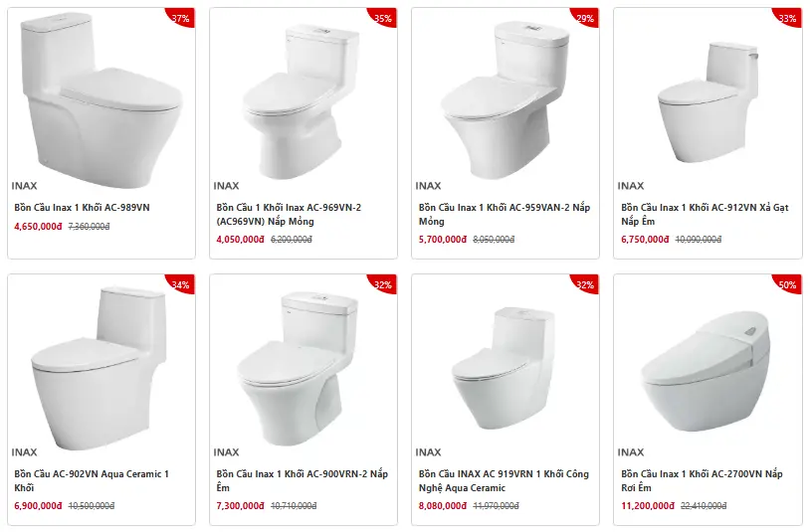View the AC-959VAN-2 toilet photo
Image resolution: width=810 pixels, height=532 pixels.
[x=506, y=94]
